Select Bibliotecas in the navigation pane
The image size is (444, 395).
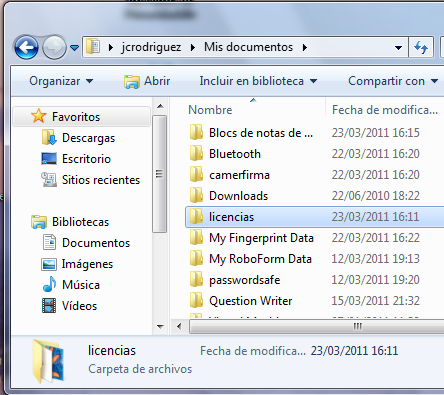pyautogui.click(x=80, y=222)
